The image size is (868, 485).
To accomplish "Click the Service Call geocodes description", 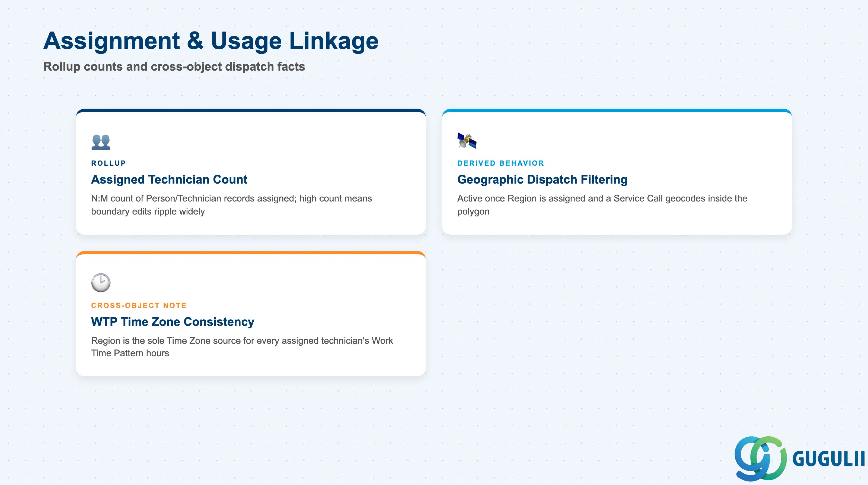I will pos(602,205).
